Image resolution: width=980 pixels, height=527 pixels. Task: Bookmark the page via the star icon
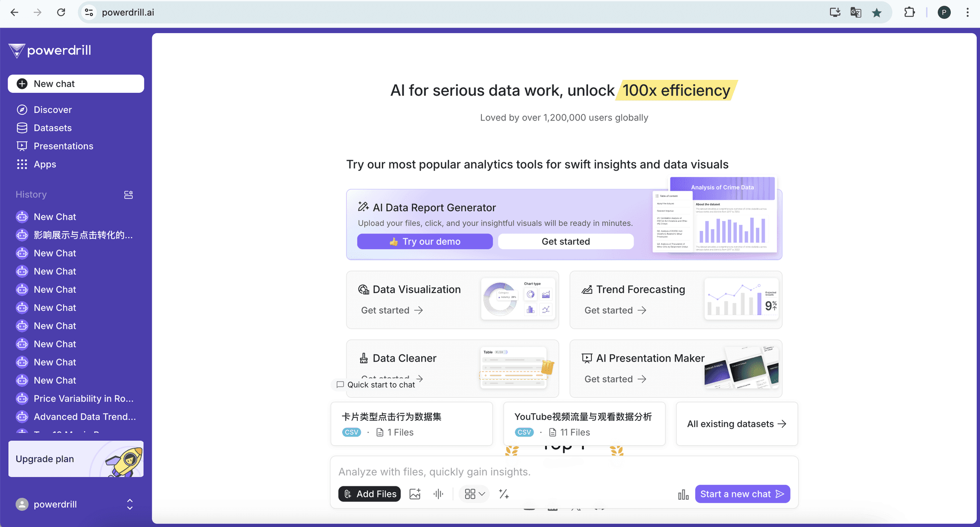877,12
